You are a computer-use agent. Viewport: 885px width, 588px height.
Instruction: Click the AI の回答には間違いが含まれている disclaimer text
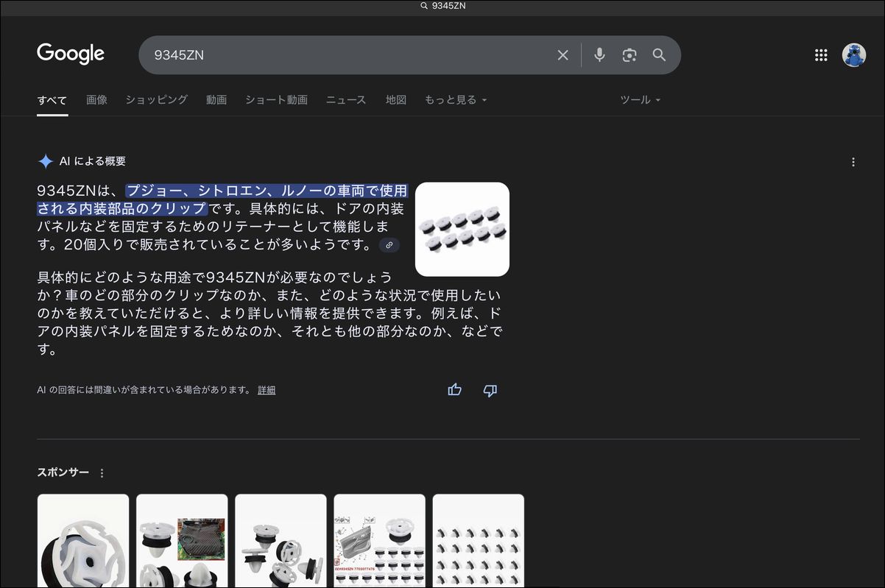[144, 390]
